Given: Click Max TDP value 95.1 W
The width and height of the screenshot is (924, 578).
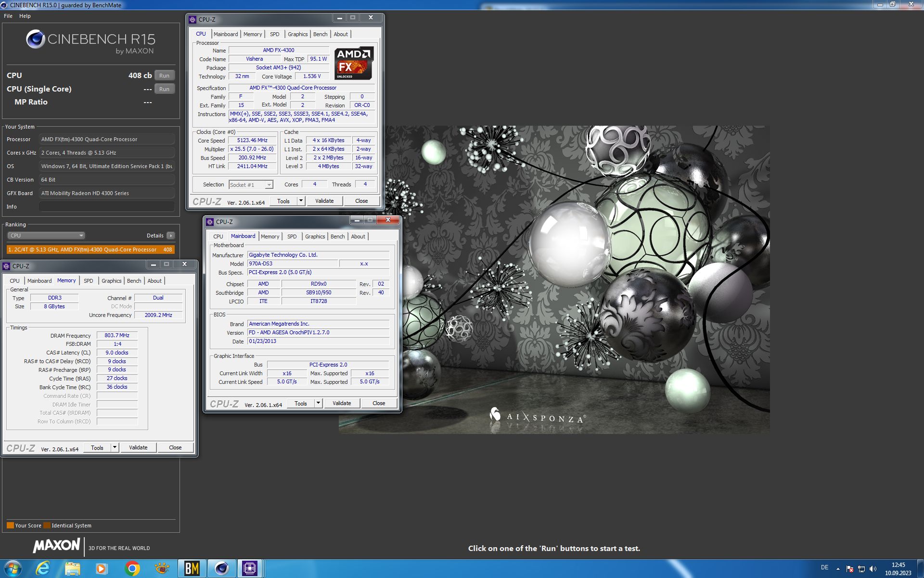Looking at the screenshot, I should [318, 59].
